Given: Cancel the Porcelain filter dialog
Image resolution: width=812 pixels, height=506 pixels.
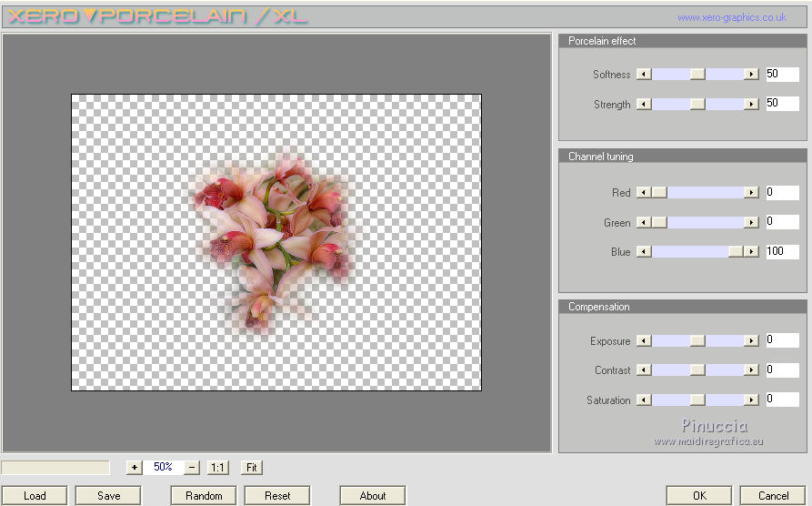Looking at the screenshot, I should [773, 496].
